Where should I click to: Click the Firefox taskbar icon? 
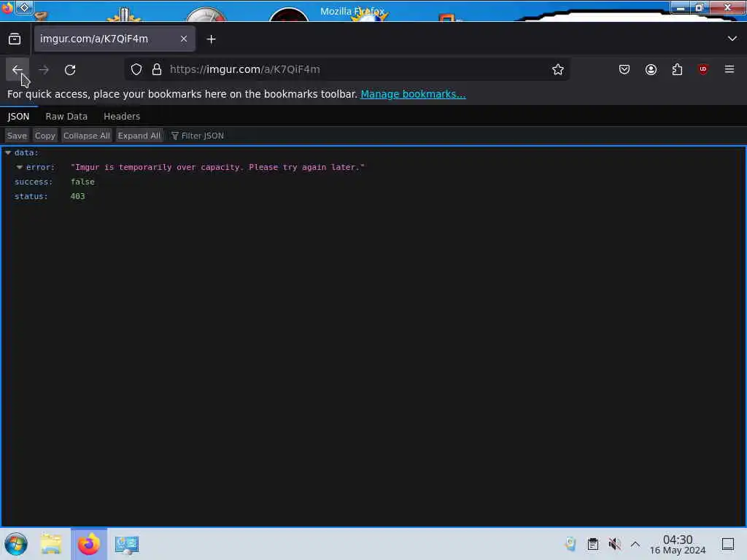[x=89, y=544]
